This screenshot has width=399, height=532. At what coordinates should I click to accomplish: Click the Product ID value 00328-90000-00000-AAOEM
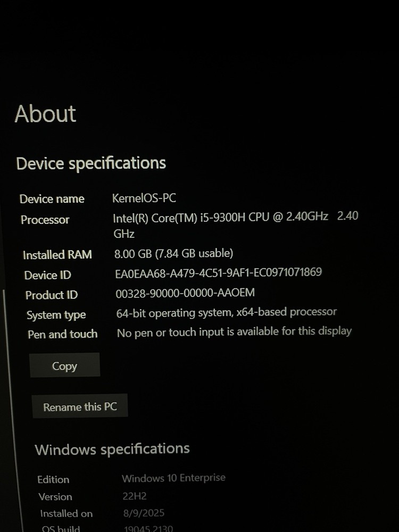pos(185,293)
